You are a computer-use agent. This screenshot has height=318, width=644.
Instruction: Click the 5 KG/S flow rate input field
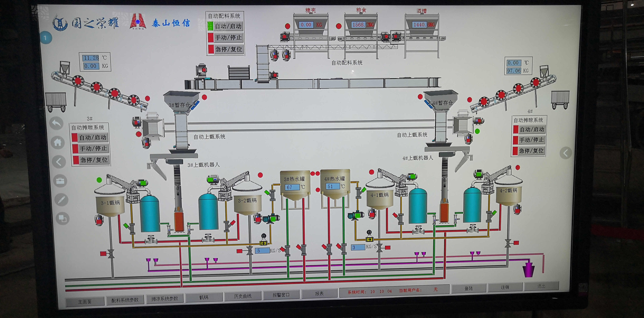pyautogui.click(x=262, y=251)
